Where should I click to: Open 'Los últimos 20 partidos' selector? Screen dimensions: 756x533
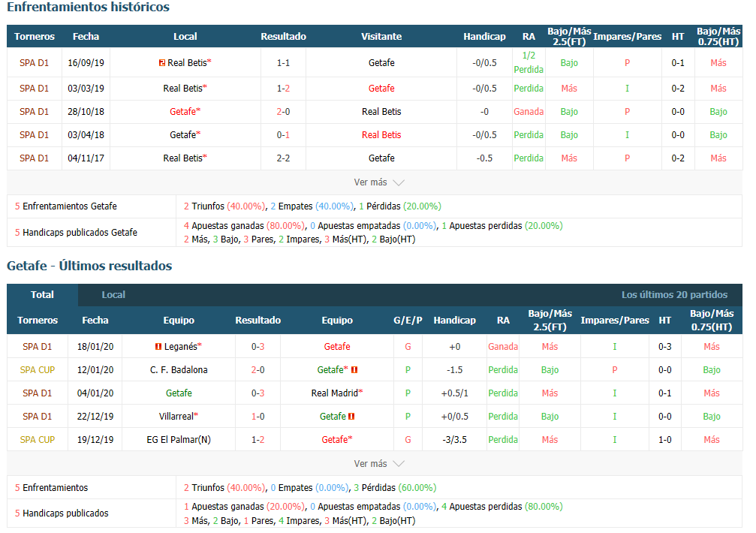click(x=674, y=295)
